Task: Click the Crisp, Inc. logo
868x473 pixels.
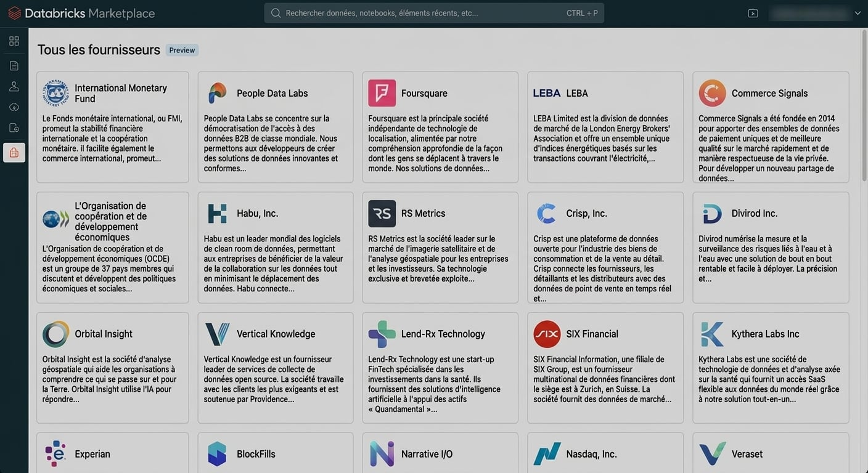Action: click(547, 214)
